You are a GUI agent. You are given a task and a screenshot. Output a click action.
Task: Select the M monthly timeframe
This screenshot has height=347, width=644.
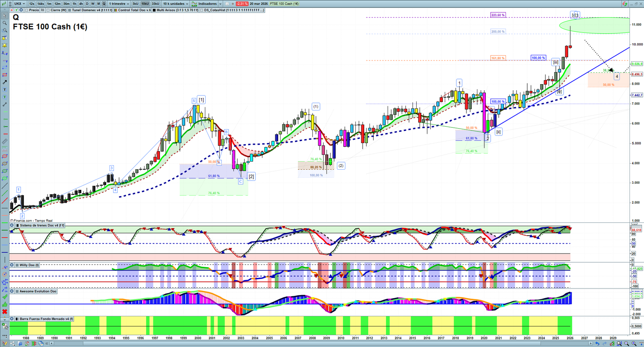tap(98, 4)
